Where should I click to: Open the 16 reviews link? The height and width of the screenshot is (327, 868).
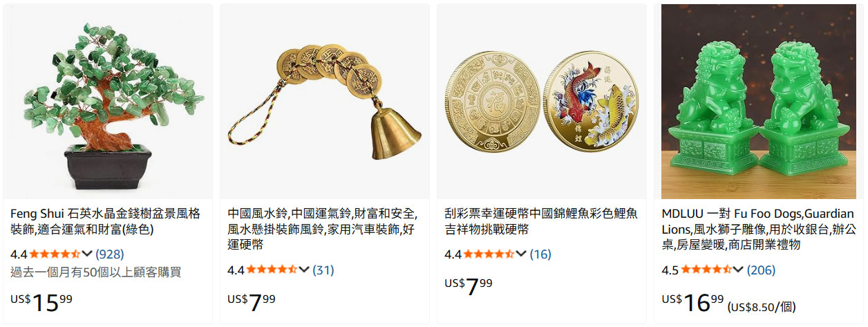(x=540, y=254)
